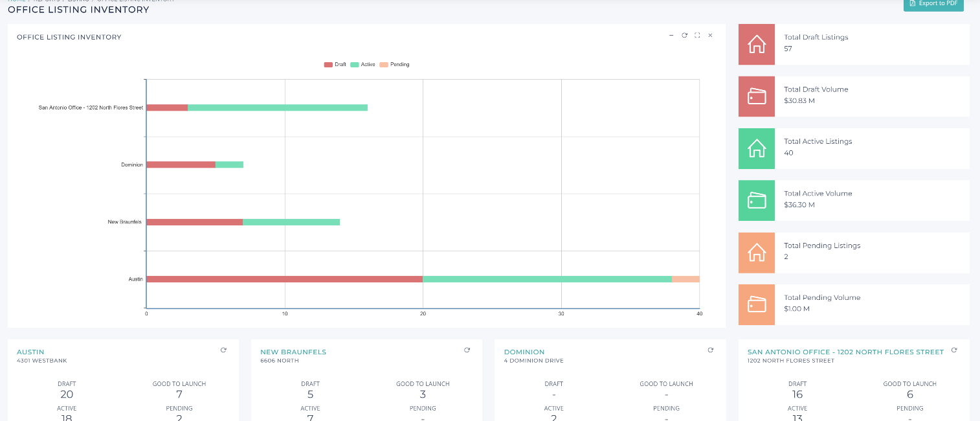Open the Austin office card title

pos(30,352)
